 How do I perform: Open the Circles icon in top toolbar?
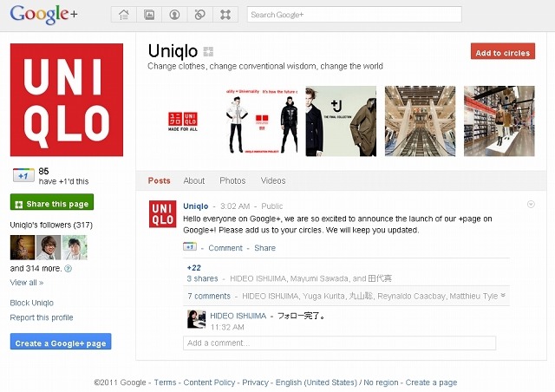pyautogui.click(x=200, y=15)
